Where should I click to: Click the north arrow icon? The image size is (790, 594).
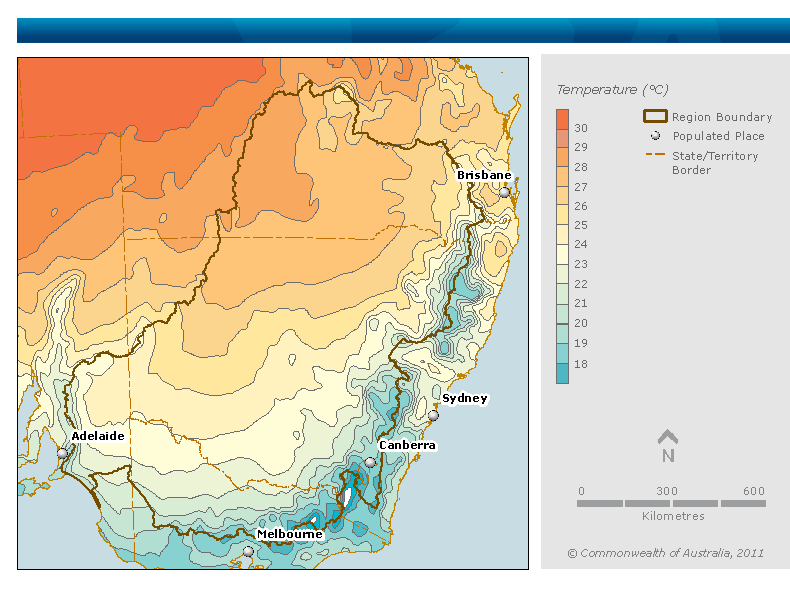point(668,446)
